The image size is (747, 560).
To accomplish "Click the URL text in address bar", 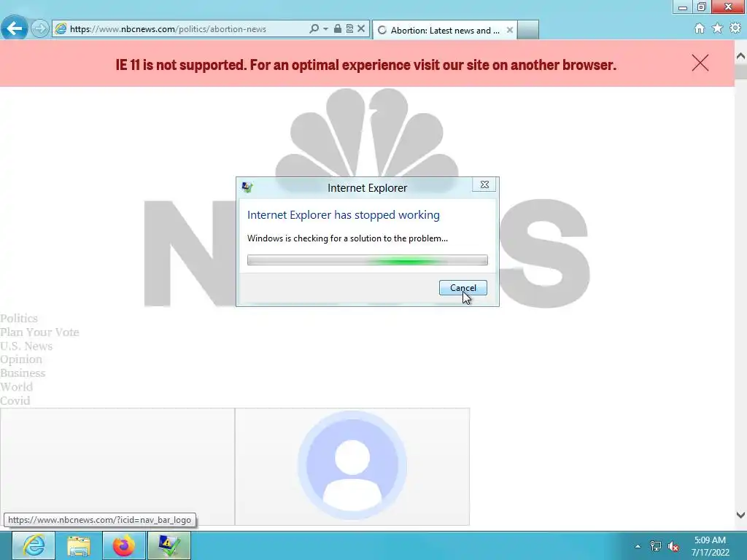I will pyautogui.click(x=169, y=29).
